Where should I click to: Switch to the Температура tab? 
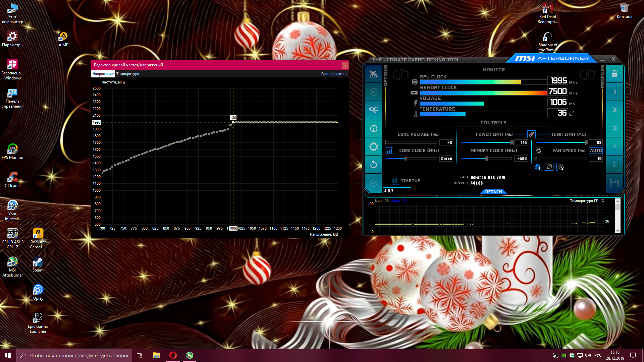[x=127, y=74]
